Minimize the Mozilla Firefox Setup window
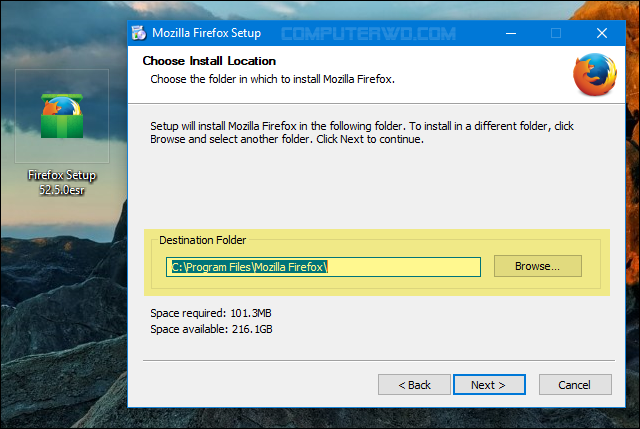Screen dimensions: 640x429 [511, 33]
